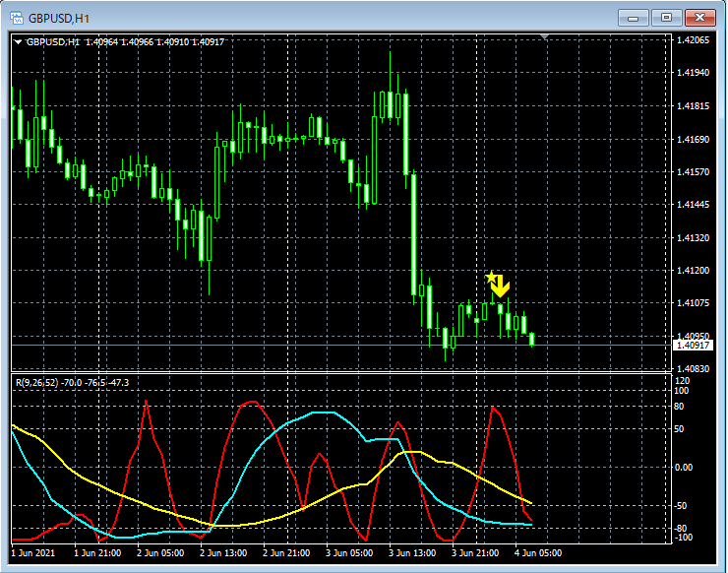Click the 2 Jun 05:00 time label
Image resolution: width=728 pixels, height=573 pixels.
tap(160, 553)
